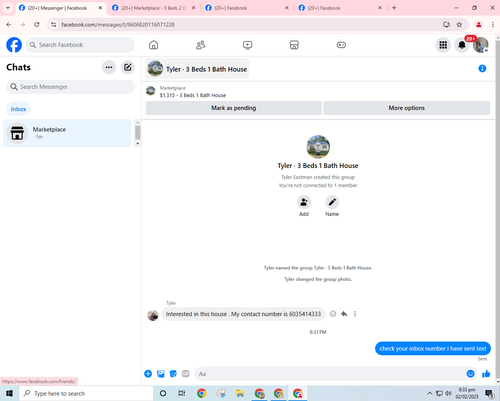Open the Marketplace chat in list

[x=67, y=133]
